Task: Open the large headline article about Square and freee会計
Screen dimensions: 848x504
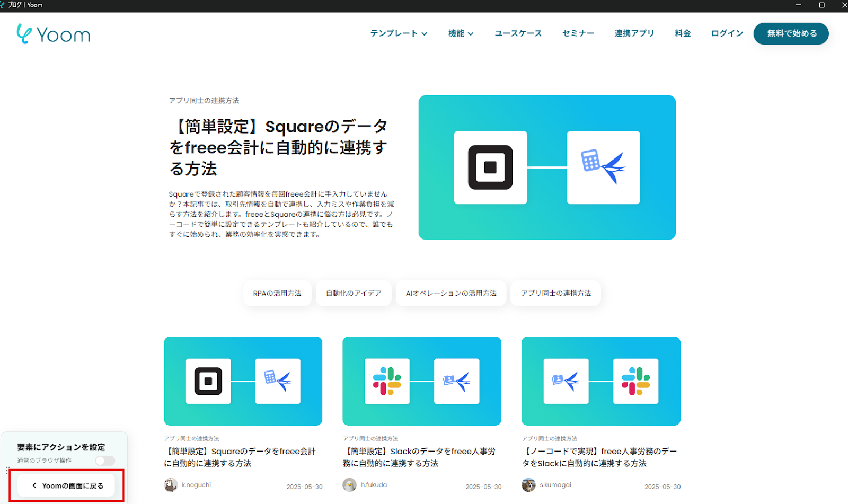Action: [278, 147]
